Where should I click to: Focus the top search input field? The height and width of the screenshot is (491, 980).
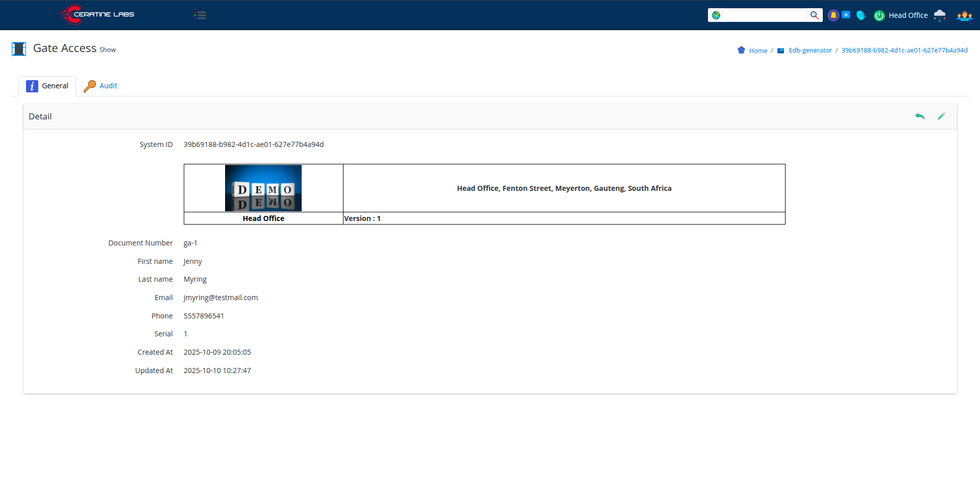click(764, 15)
